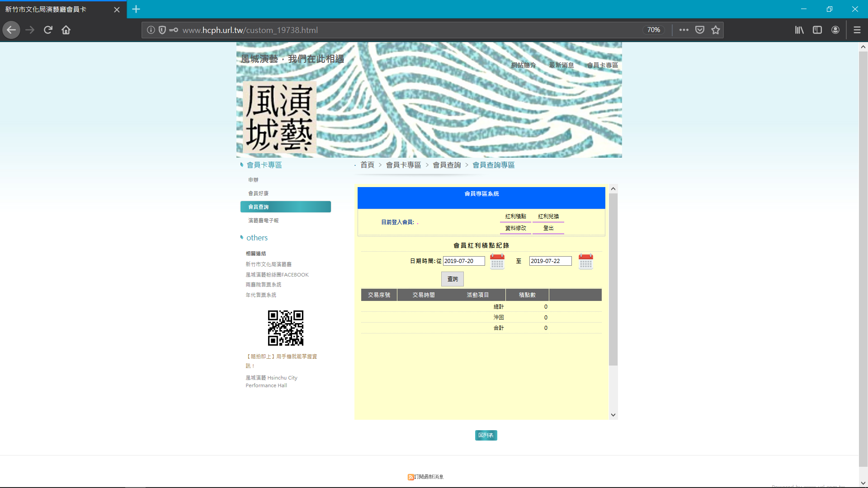Focus the end date field 2019-07-22
Viewport: 868px width, 488px height.
pos(551,261)
